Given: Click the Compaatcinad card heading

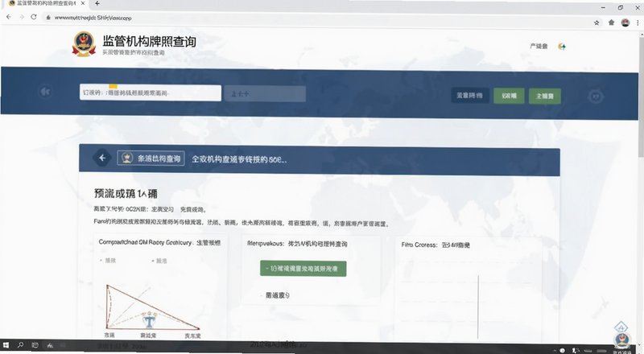Looking at the screenshot, I should [159, 242].
